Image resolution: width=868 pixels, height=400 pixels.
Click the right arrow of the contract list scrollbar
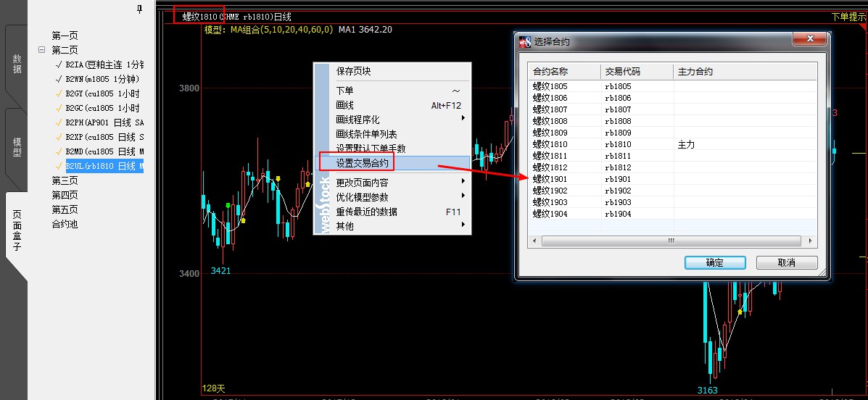(810, 241)
